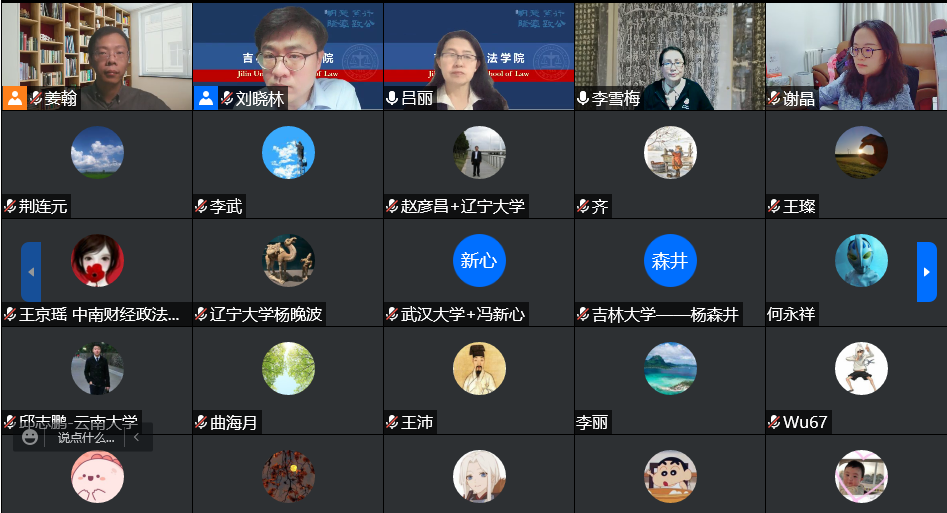Click the 森井 blue avatar circle
The image size is (947, 513).
[670, 260]
